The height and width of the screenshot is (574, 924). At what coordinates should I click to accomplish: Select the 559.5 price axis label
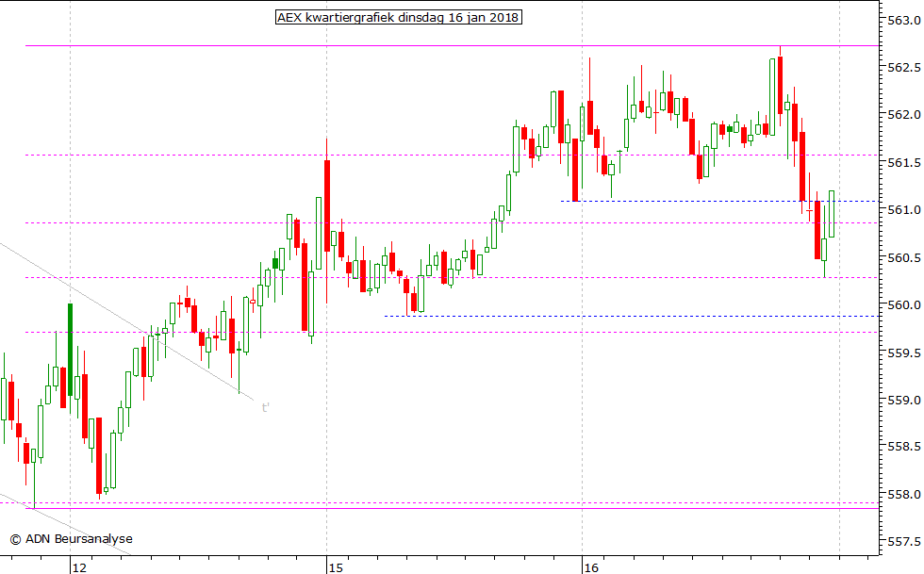(903, 353)
